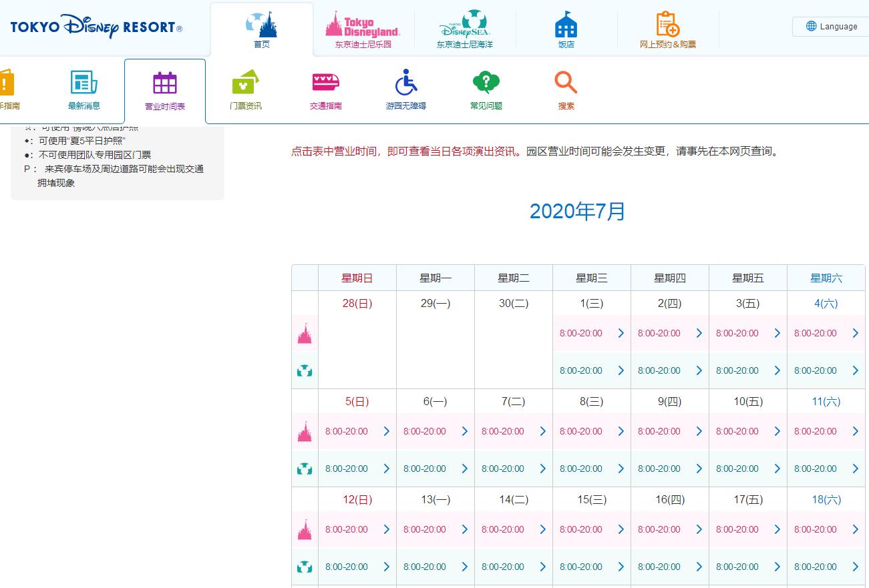Image resolution: width=869 pixels, height=588 pixels.
Task: Click DisneySea 8:00-20:00 hours on July 13
Action: coord(425,567)
